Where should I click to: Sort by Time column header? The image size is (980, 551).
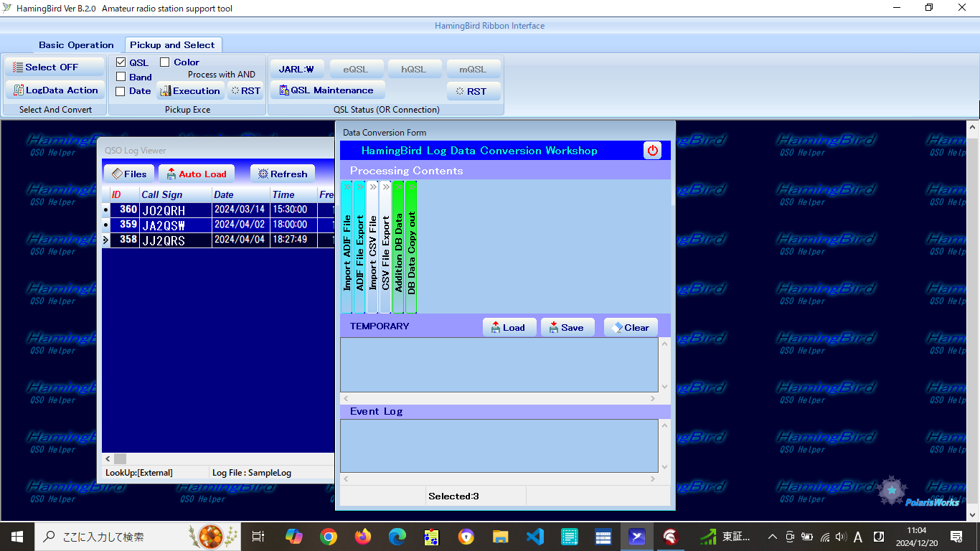293,194
